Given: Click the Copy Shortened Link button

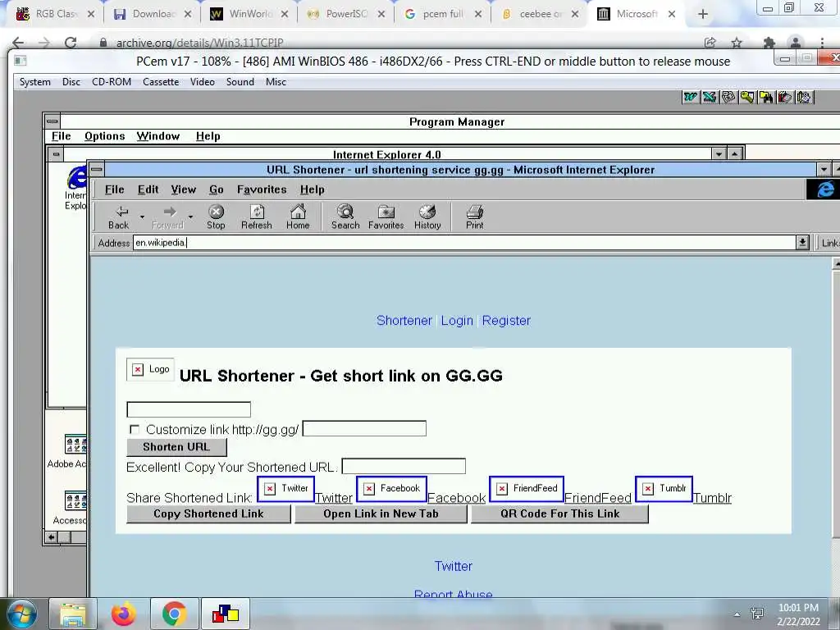Looking at the screenshot, I should pyautogui.click(x=208, y=514).
